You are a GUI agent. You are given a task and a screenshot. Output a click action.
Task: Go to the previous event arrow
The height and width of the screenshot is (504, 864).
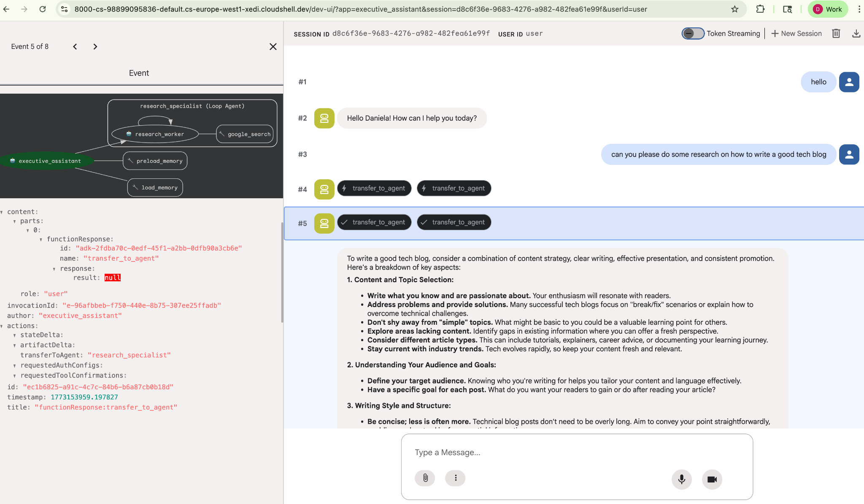pyautogui.click(x=75, y=47)
